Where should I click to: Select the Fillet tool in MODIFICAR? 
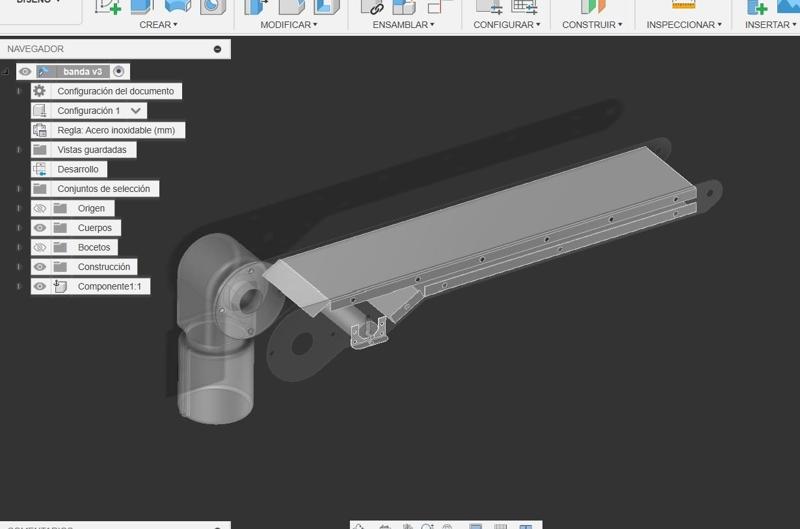(x=292, y=7)
